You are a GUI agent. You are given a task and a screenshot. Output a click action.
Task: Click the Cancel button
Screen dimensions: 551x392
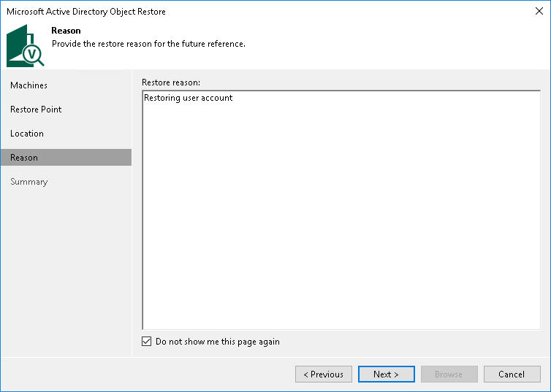tap(512, 374)
